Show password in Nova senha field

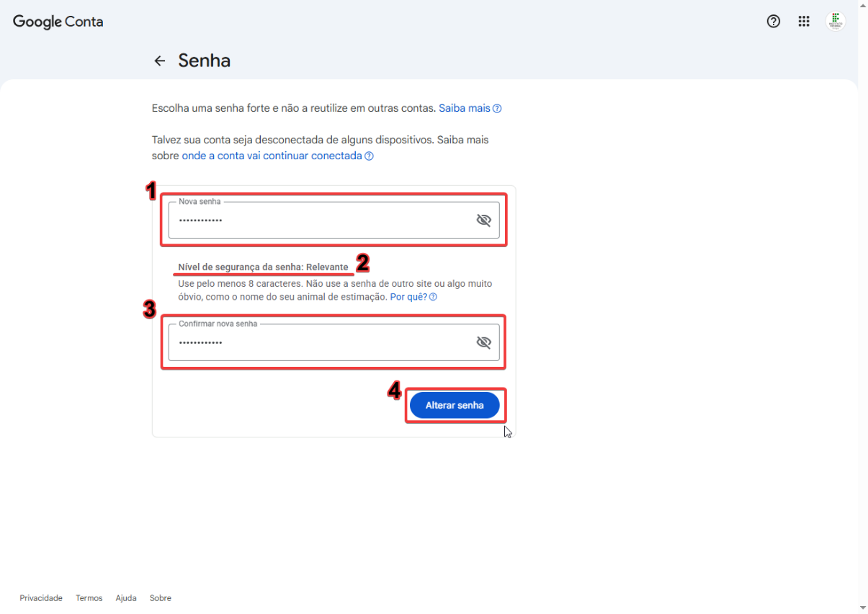(x=483, y=221)
